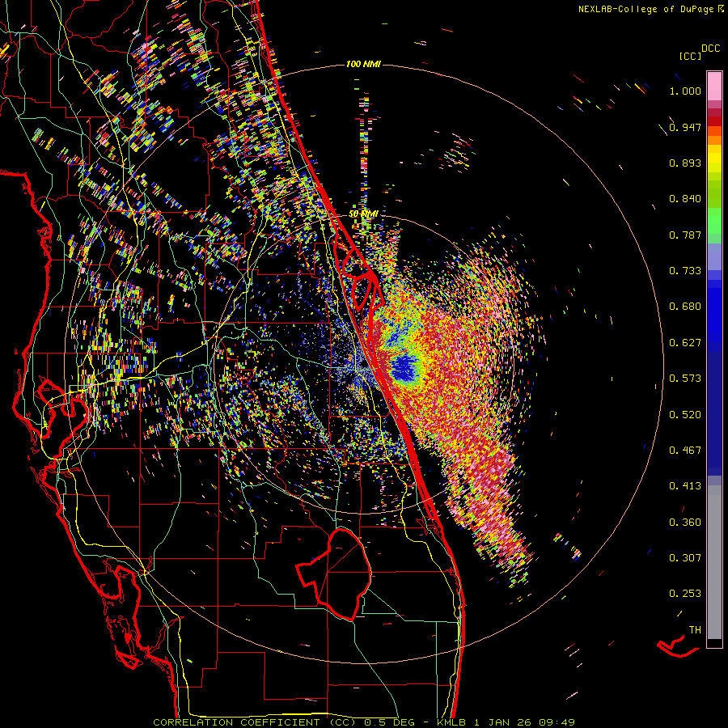Click the [CC] unit label above the scale
The image size is (728, 728).
point(690,56)
